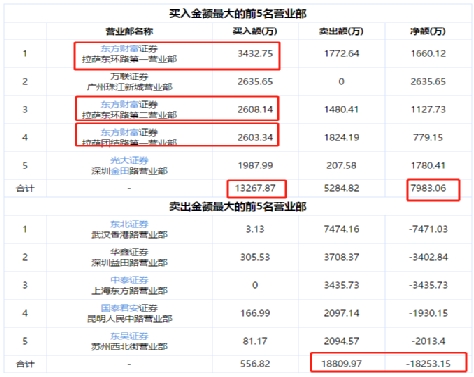Click the 深圳金田路营业部 branch name

click(129, 171)
